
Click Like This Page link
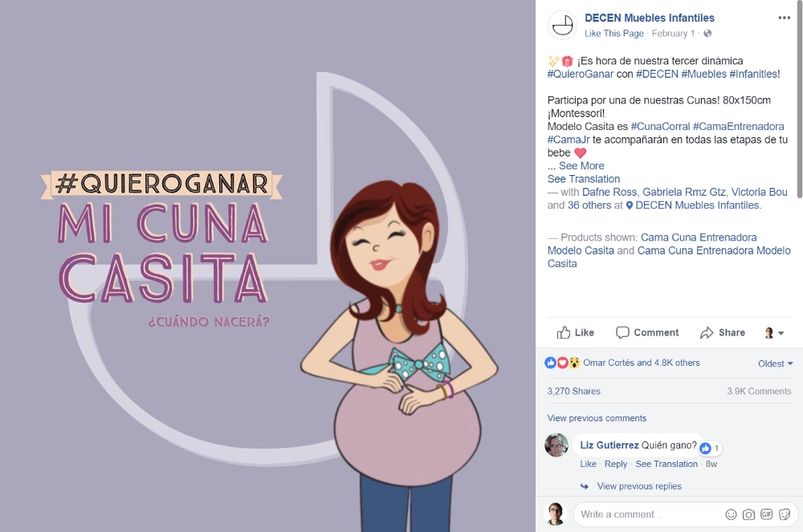614,33
